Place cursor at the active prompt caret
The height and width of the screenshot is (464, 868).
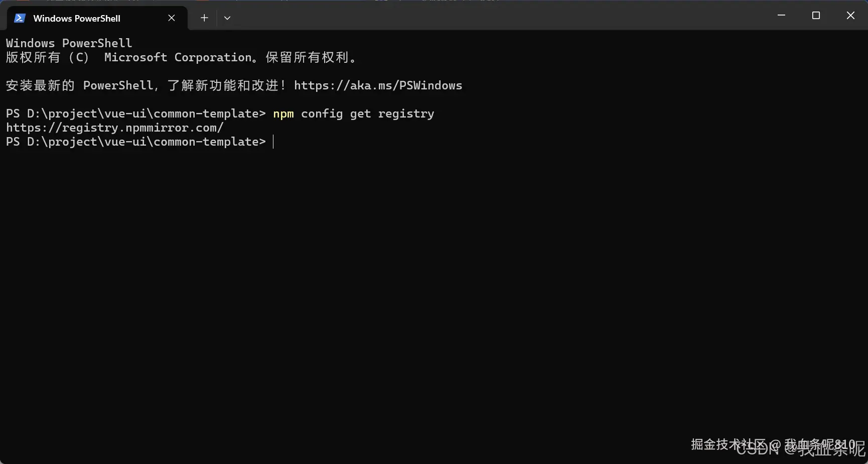tap(273, 142)
